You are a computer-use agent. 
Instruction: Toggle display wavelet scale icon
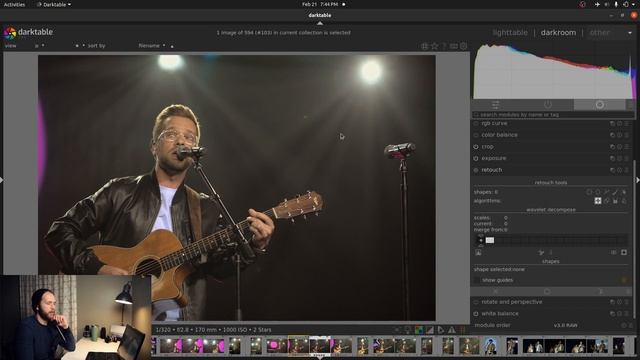click(478, 253)
